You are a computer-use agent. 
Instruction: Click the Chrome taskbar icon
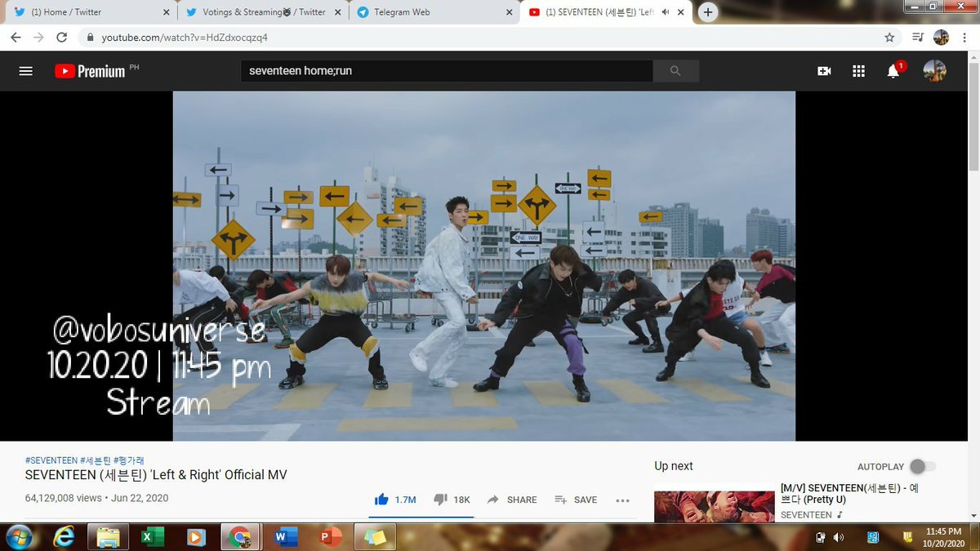[239, 537]
